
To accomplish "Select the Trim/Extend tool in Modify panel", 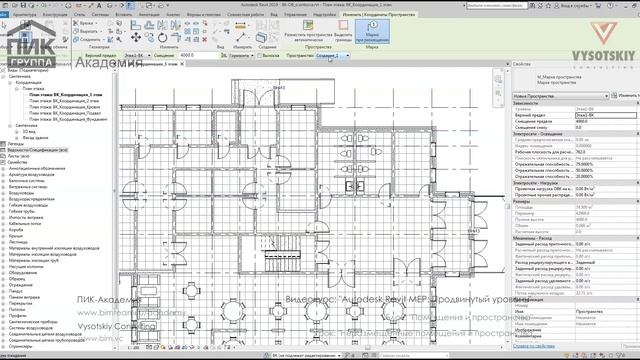I will click(x=176, y=38).
